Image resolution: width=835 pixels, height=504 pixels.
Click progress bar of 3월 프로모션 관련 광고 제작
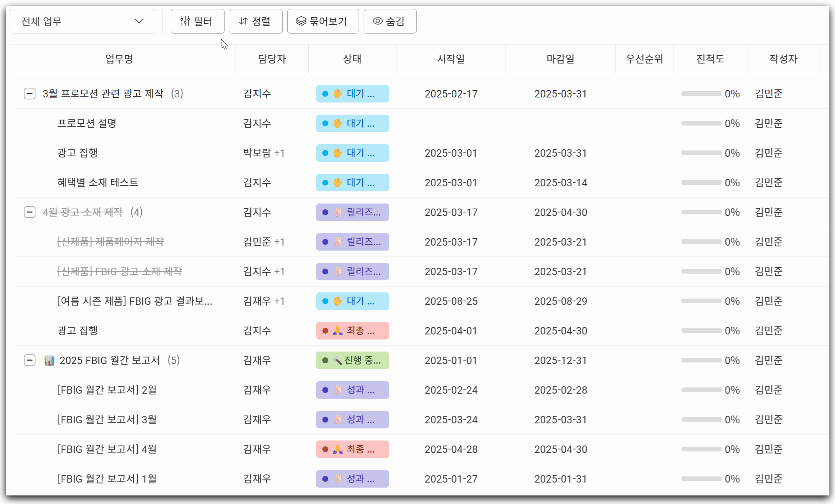701,94
